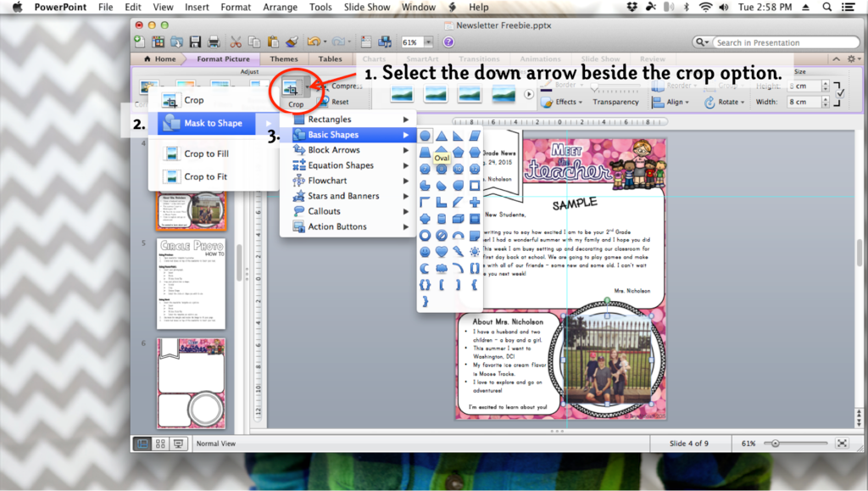The width and height of the screenshot is (868, 491).
Task: Select Mask to Shape menu item
Action: [x=213, y=124]
